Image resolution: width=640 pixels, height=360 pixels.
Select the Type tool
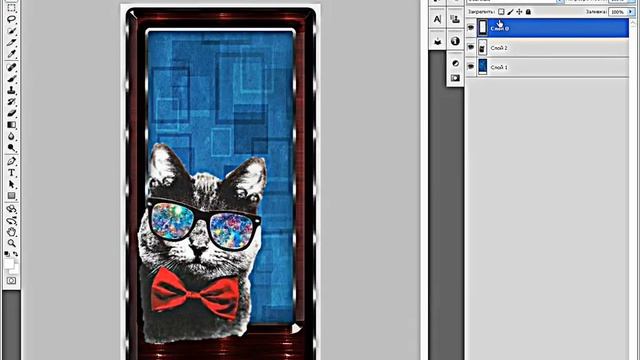click(11, 173)
